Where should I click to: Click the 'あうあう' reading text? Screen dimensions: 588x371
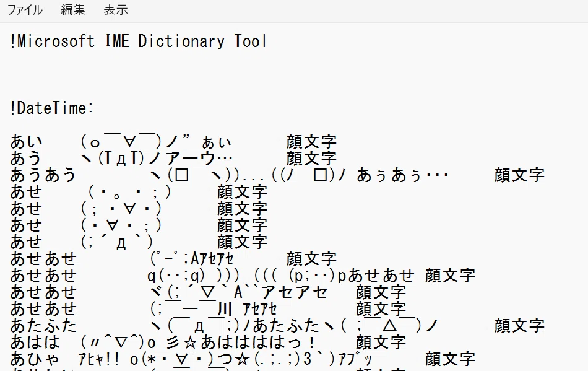point(43,175)
